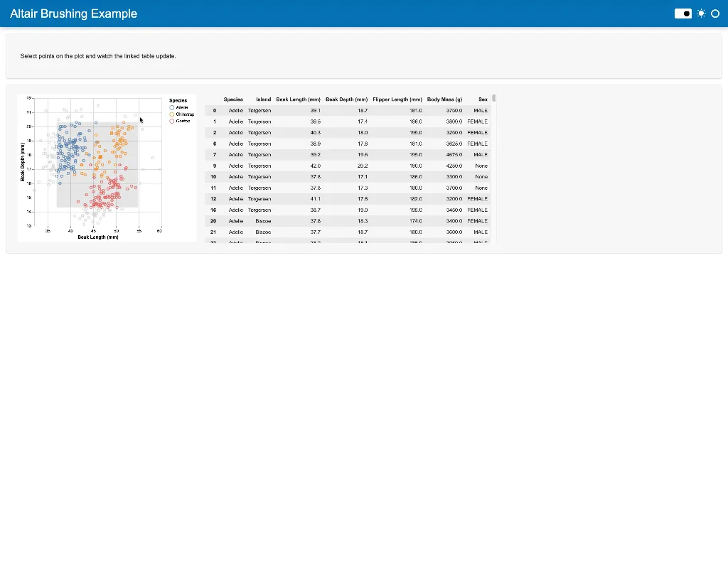Click the Beak Depth (mm) column header

(346, 99)
